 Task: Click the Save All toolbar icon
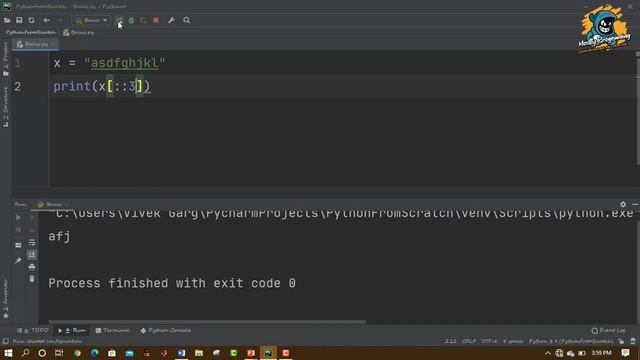[19, 20]
